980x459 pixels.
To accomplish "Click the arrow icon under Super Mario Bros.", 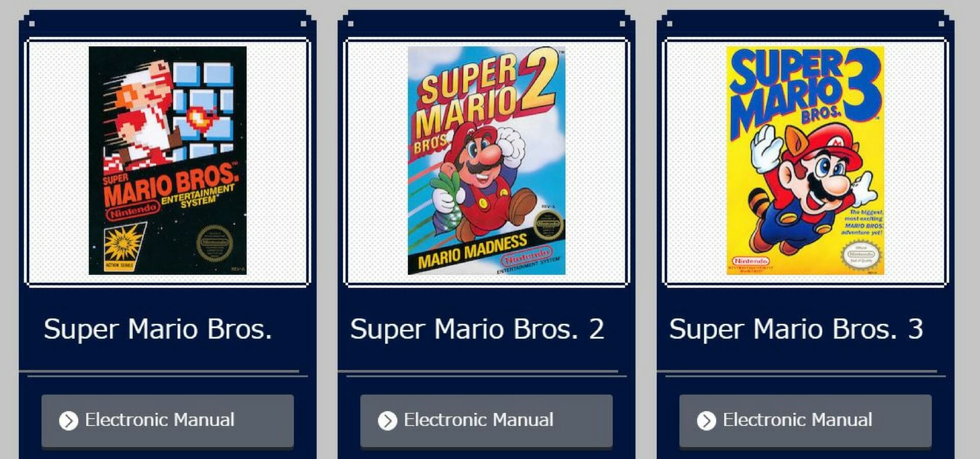I will coord(68,421).
